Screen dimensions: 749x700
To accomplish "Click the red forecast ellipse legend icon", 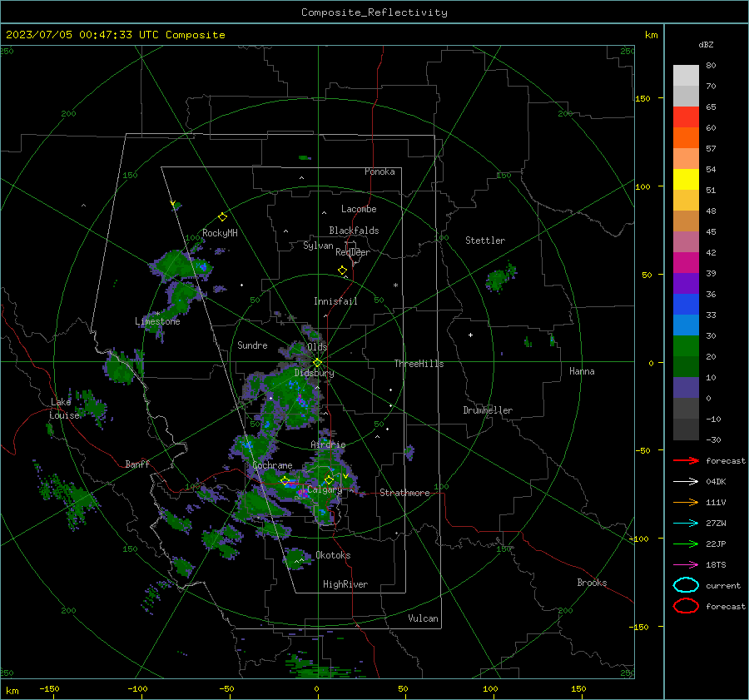I will tap(686, 606).
